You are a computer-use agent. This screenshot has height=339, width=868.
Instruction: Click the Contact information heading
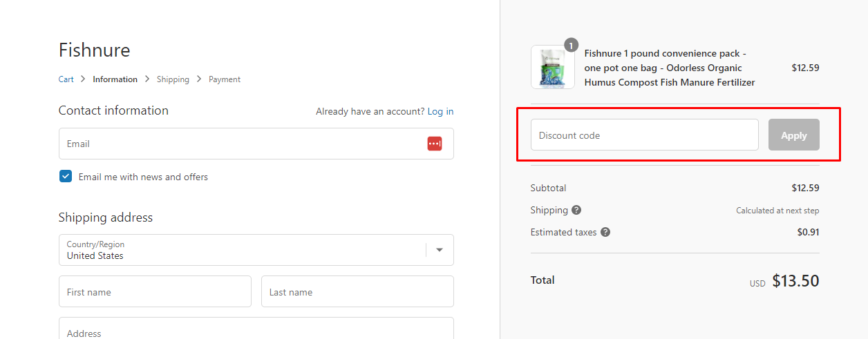pyautogui.click(x=113, y=110)
